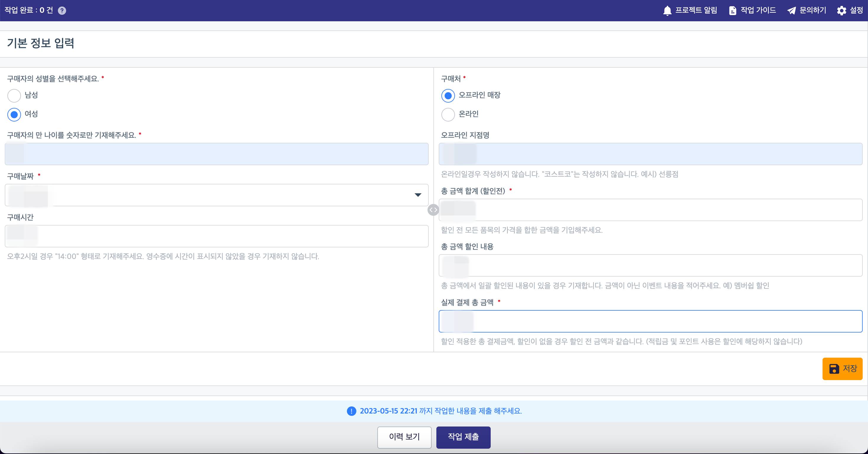Click the 구매시간 input field
The height and width of the screenshot is (454, 868).
click(216, 236)
